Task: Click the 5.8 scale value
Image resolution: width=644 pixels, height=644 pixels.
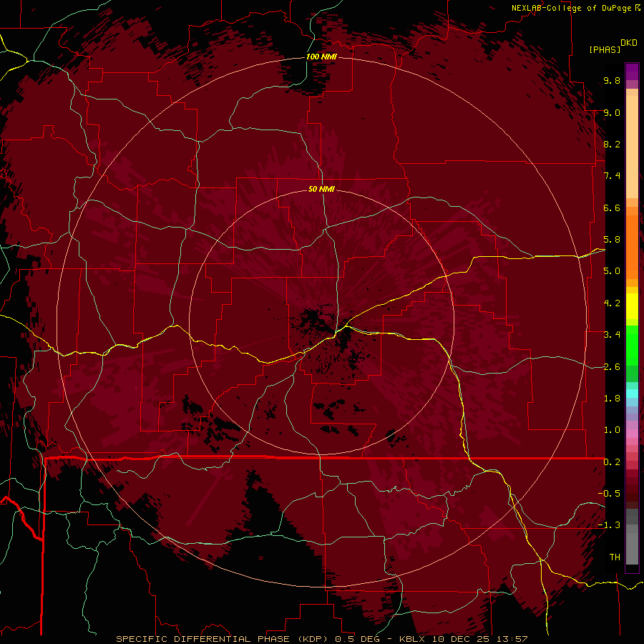Action: click(612, 240)
